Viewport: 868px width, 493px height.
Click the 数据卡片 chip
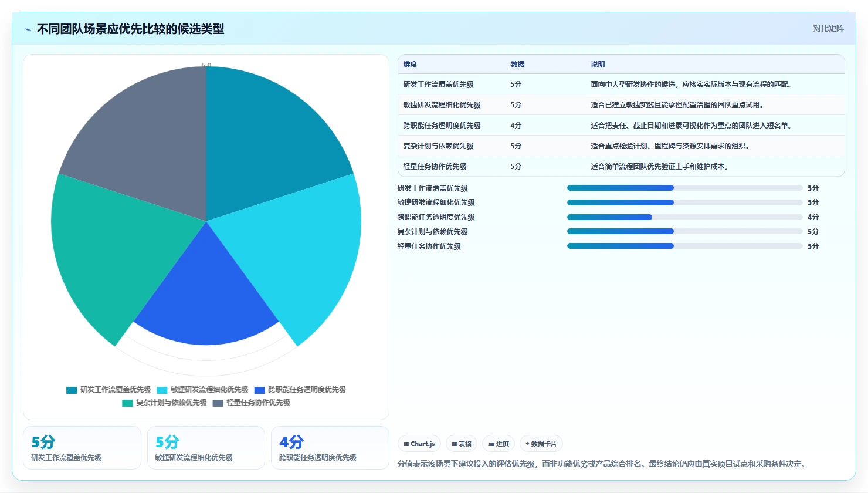coord(541,444)
